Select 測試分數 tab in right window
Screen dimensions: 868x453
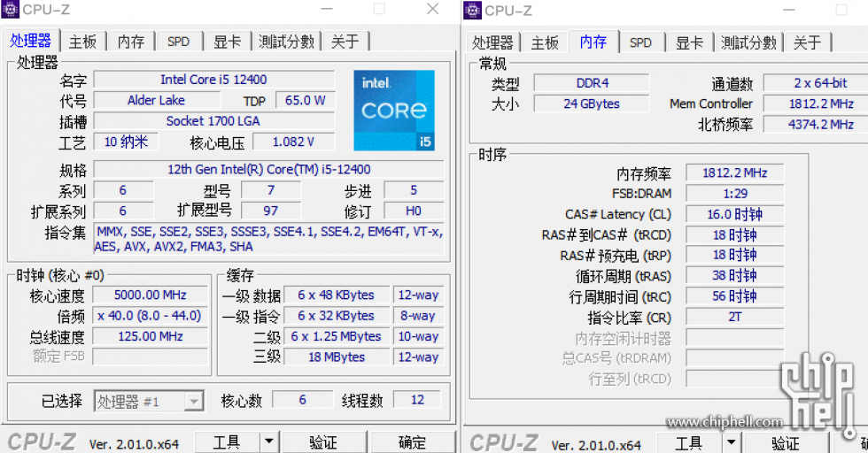(x=748, y=42)
